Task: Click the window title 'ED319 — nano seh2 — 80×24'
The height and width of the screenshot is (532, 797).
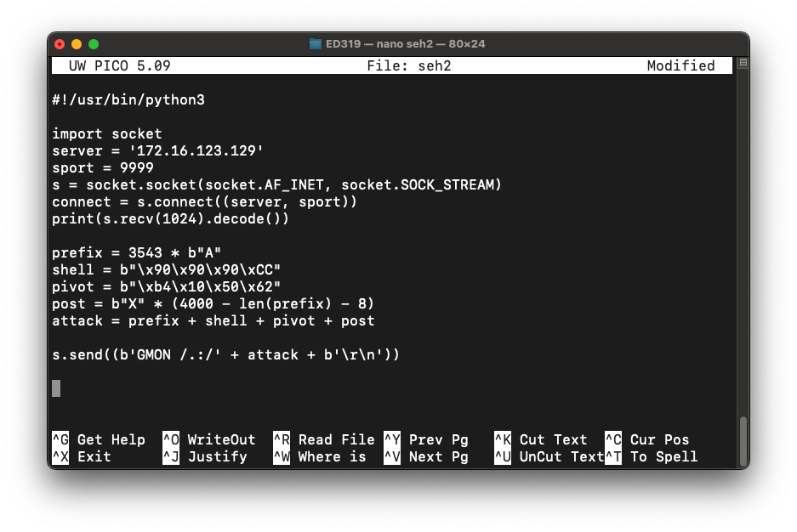Action: coord(405,44)
